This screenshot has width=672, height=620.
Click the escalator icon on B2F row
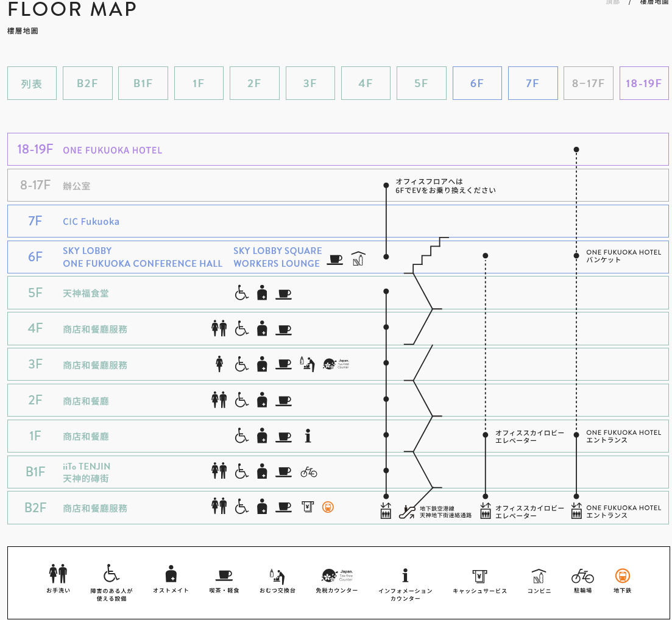(406, 512)
